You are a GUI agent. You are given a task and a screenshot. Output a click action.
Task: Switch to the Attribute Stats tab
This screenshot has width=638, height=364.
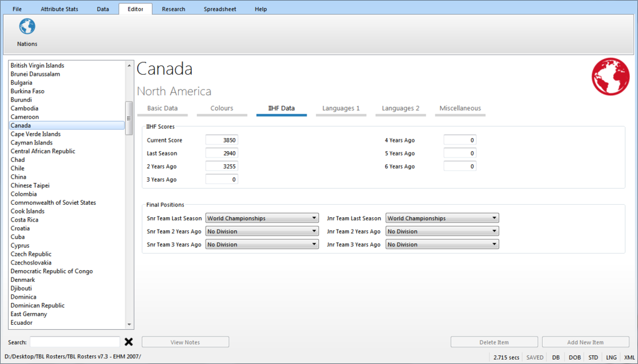click(59, 9)
